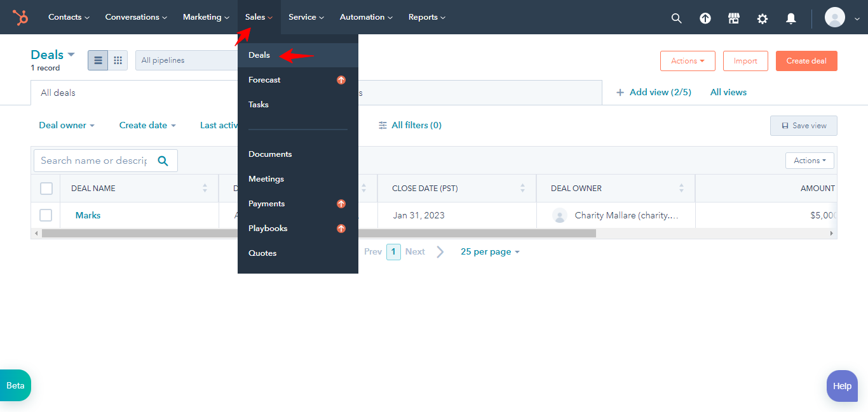
Task: Select Deals in the Sales menu
Action: [x=298, y=55]
